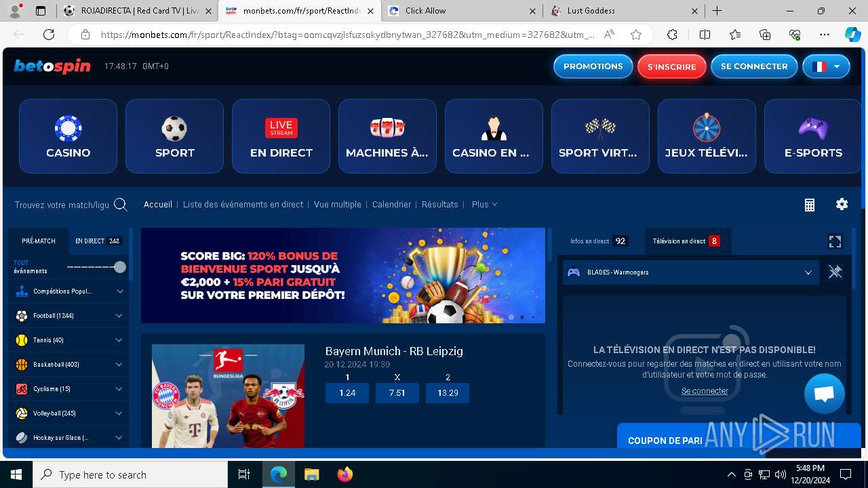
Task: Switch to the PRÉ-MATCH tab
Action: click(39, 241)
